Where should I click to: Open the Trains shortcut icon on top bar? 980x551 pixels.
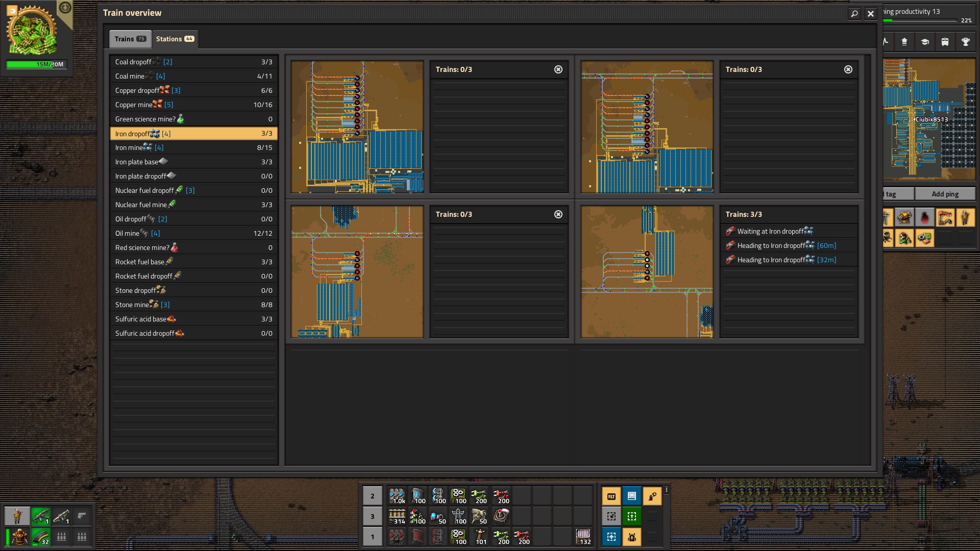pos(945,42)
